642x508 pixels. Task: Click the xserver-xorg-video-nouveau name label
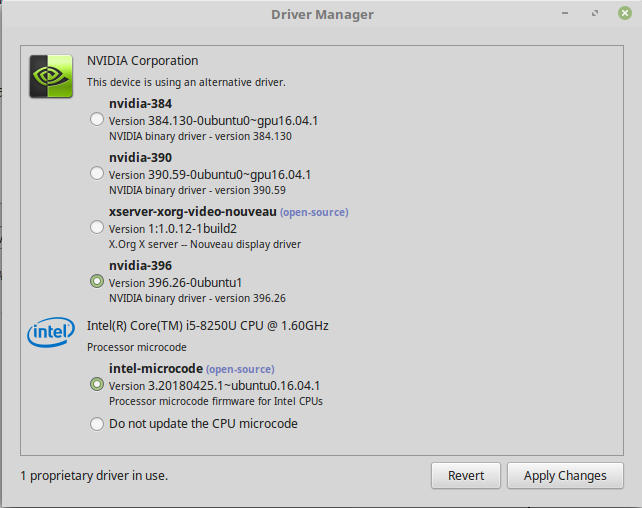point(193,212)
